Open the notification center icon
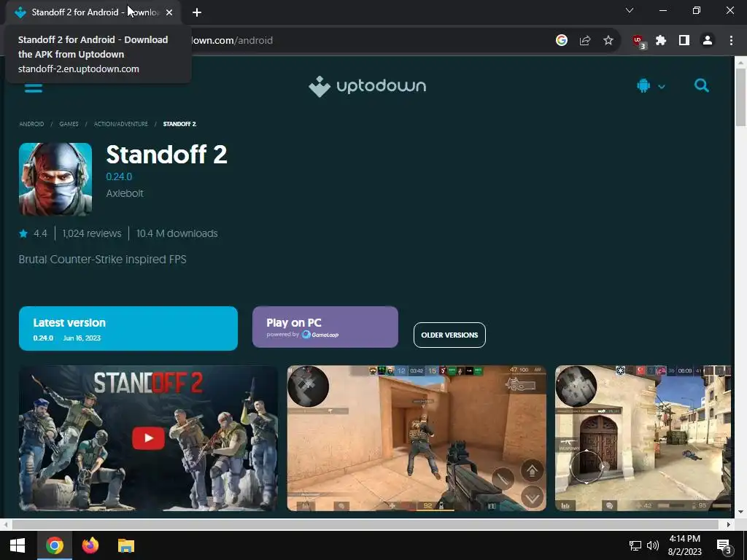This screenshot has height=560, width=747. point(724,545)
